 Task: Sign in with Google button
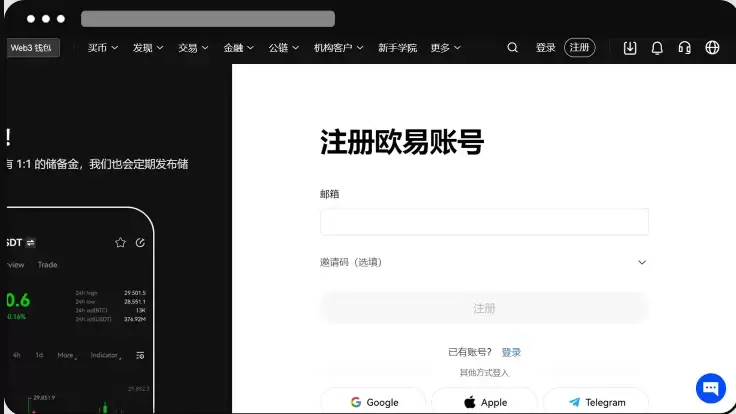(x=374, y=402)
